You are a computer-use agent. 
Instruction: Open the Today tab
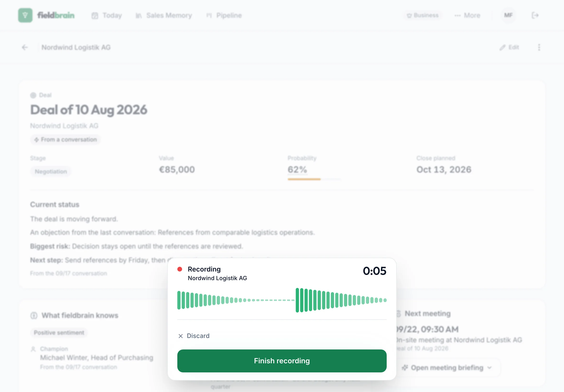point(107,16)
